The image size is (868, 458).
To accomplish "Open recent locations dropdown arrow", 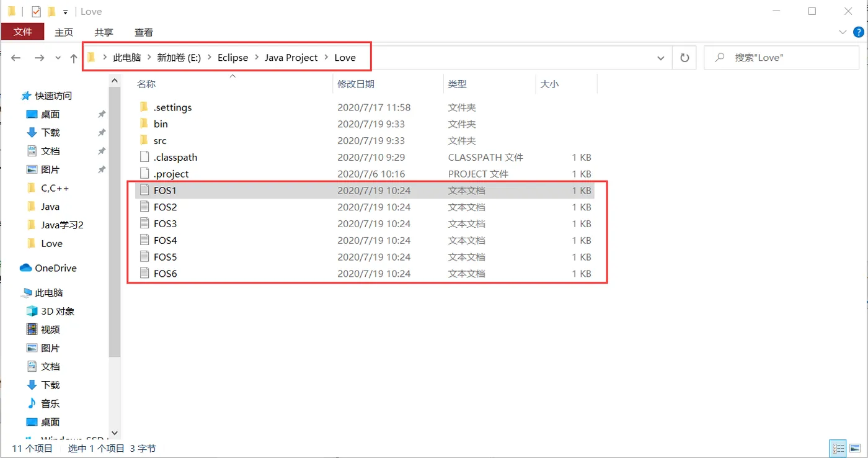I will click(58, 58).
